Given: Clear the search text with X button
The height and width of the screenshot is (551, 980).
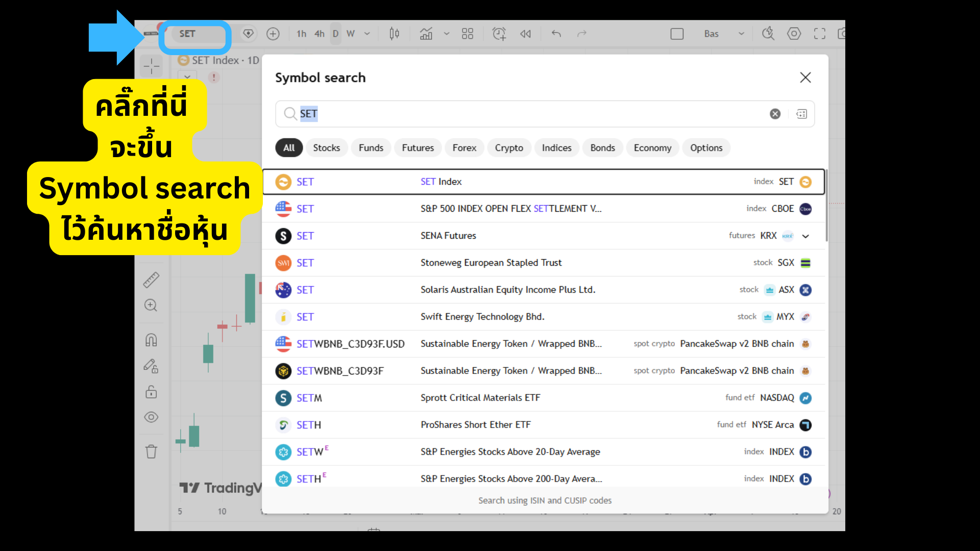Looking at the screenshot, I should [775, 114].
